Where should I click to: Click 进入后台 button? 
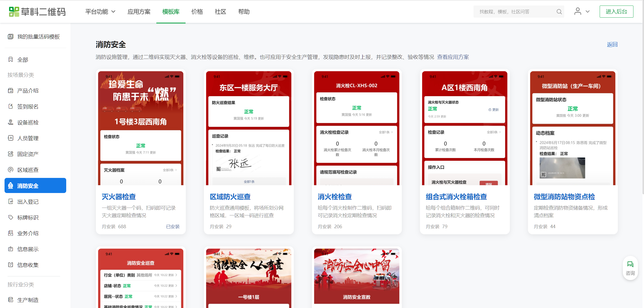(x=616, y=12)
